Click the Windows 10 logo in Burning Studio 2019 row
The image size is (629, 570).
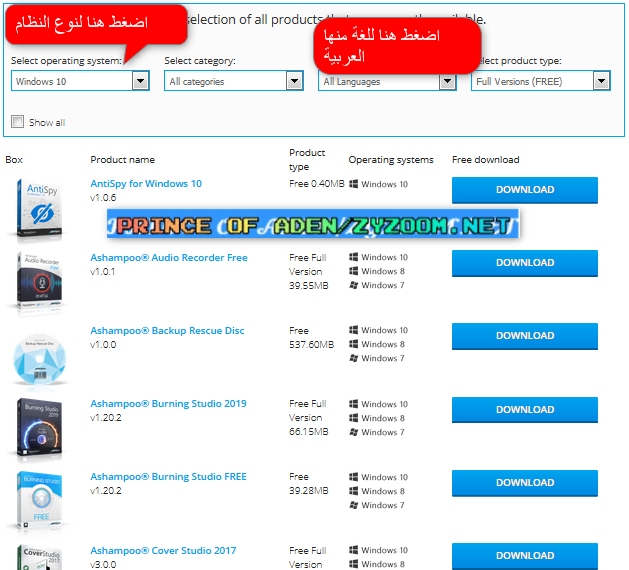click(x=353, y=404)
